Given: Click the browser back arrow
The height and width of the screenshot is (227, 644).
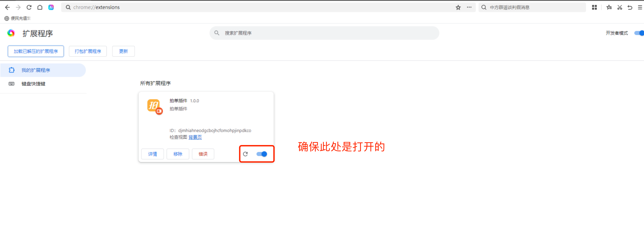Looking at the screenshot, I should coord(7,7).
